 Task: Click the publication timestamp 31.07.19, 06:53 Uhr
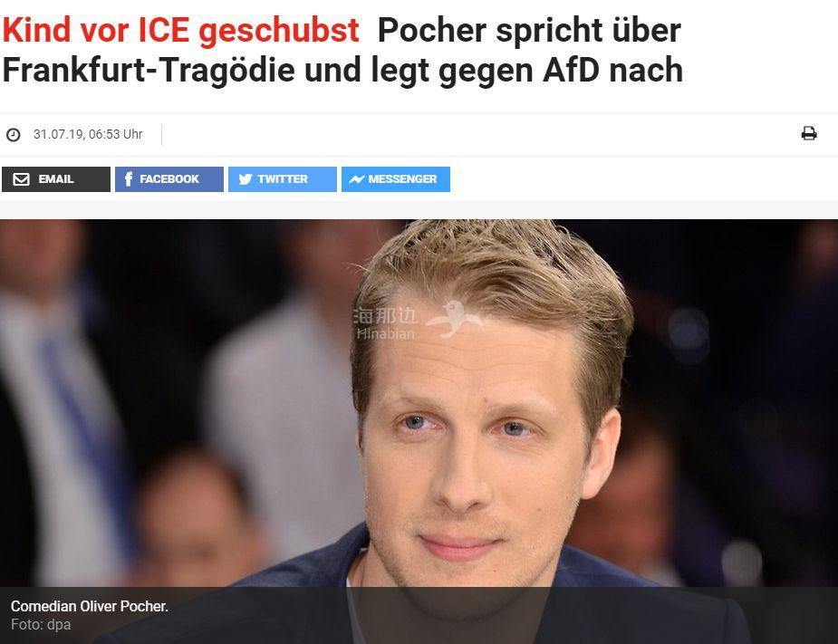coord(88,134)
